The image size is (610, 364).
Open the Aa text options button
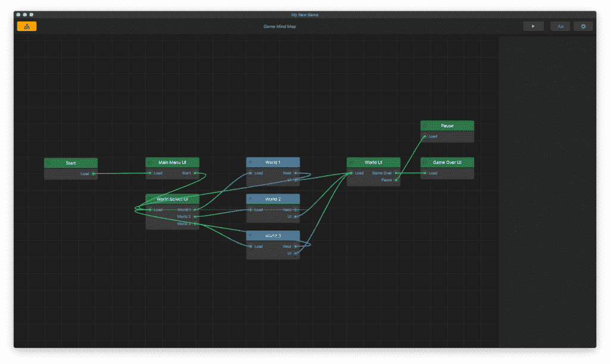point(560,26)
